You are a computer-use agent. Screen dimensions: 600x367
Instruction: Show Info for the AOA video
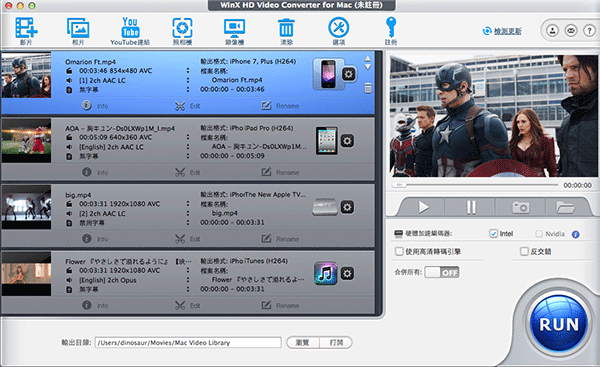coord(95,172)
